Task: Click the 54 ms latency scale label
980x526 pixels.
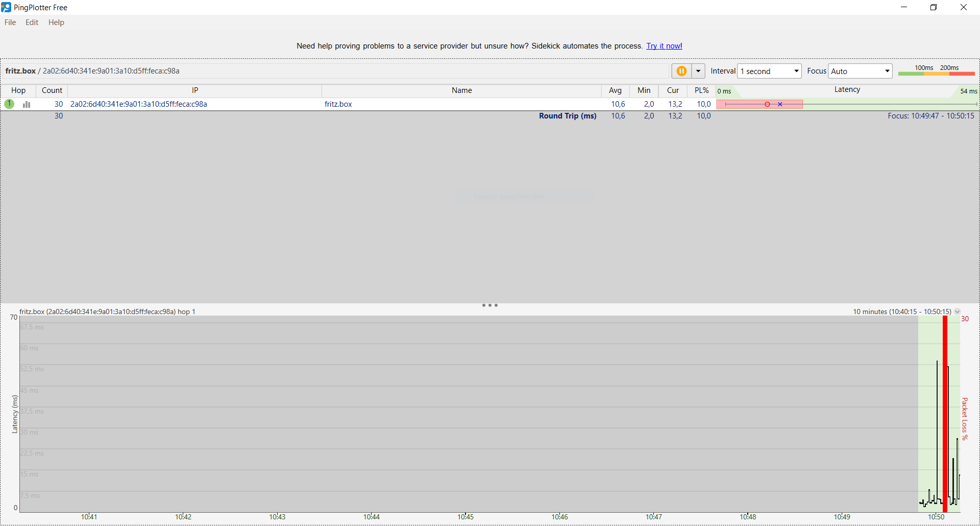Action: point(968,91)
